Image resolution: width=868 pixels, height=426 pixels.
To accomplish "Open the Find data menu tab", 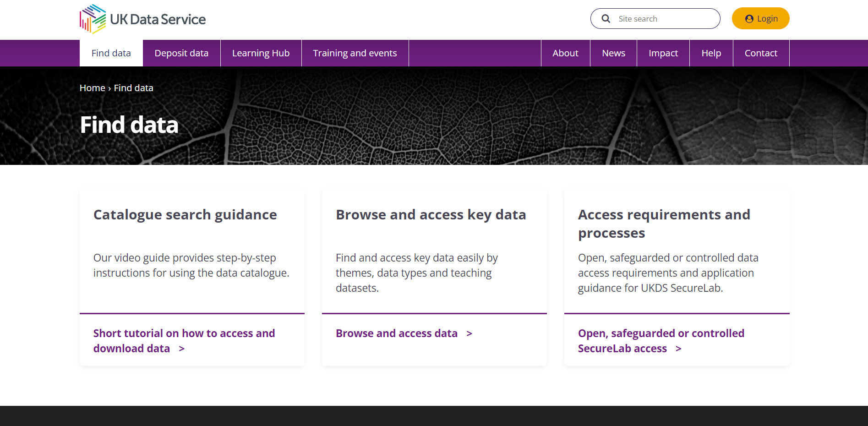I will (x=111, y=53).
